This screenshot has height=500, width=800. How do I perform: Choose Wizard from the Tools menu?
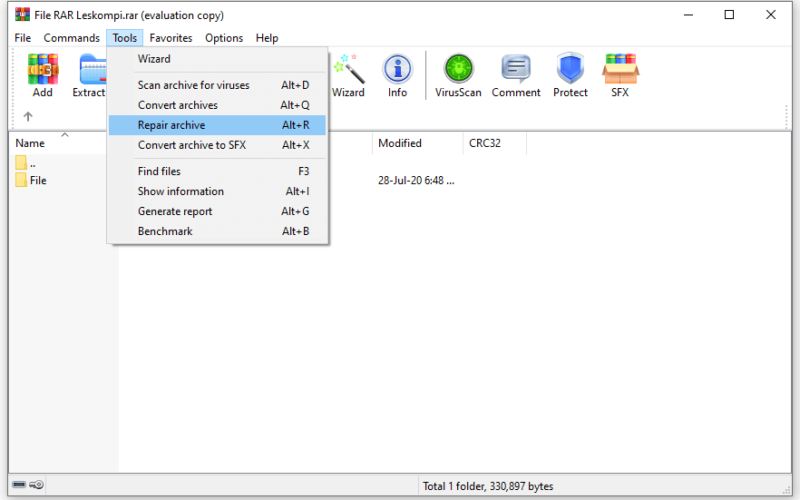[217, 59]
